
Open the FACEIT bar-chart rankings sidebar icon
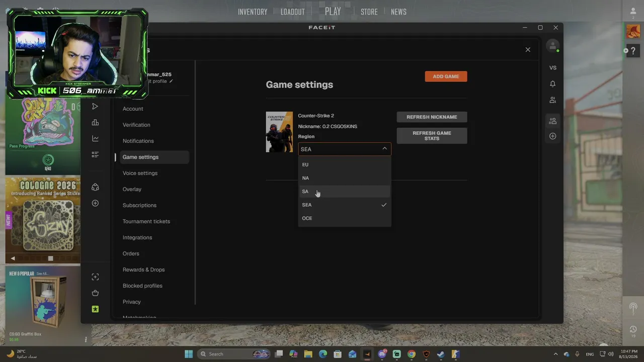(x=95, y=123)
